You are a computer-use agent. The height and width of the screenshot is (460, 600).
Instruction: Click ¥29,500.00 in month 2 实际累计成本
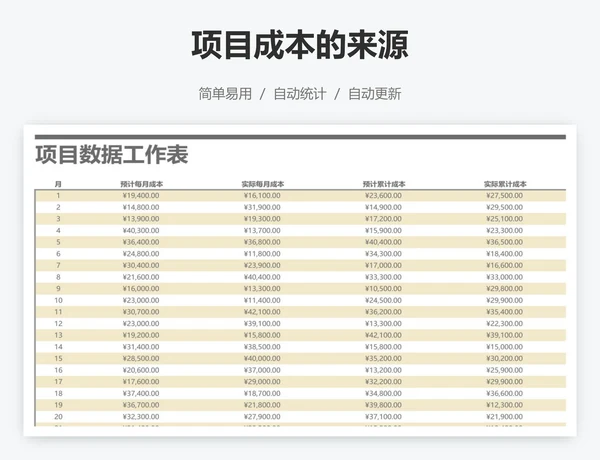[505, 207]
